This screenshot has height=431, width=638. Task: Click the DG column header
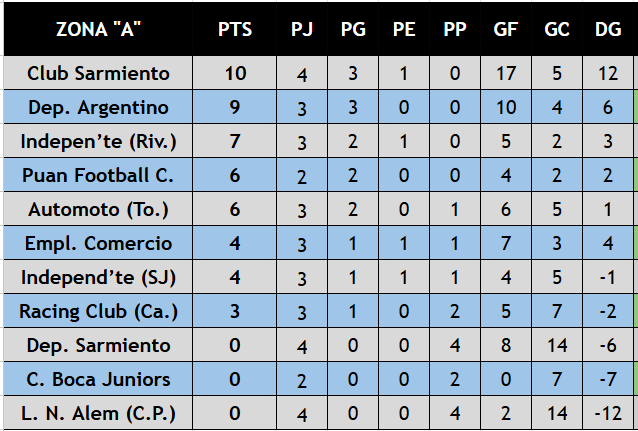(x=608, y=29)
